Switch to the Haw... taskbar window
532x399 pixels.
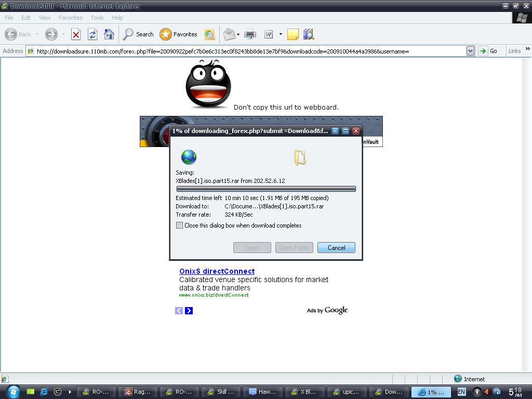click(x=262, y=392)
